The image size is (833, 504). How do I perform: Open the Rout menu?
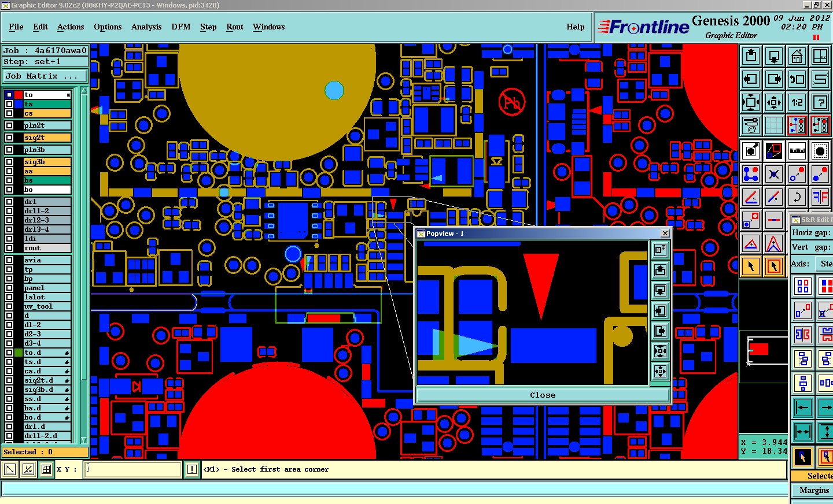point(235,27)
